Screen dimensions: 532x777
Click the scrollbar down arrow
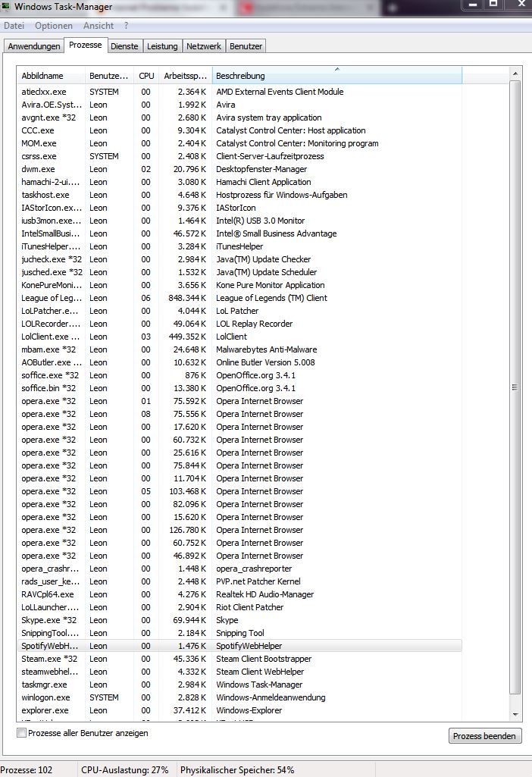[x=515, y=715]
